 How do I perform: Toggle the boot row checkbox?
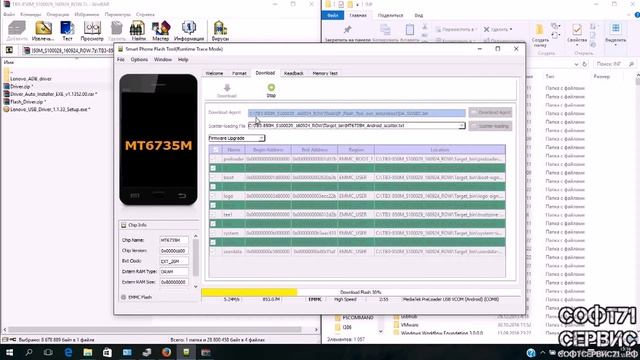[213, 178]
